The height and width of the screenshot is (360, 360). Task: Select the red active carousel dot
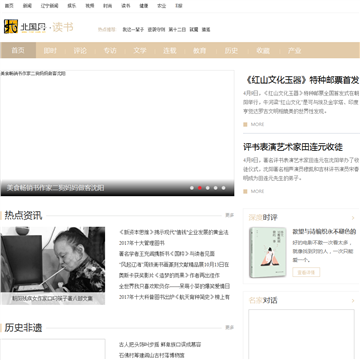click(200, 188)
